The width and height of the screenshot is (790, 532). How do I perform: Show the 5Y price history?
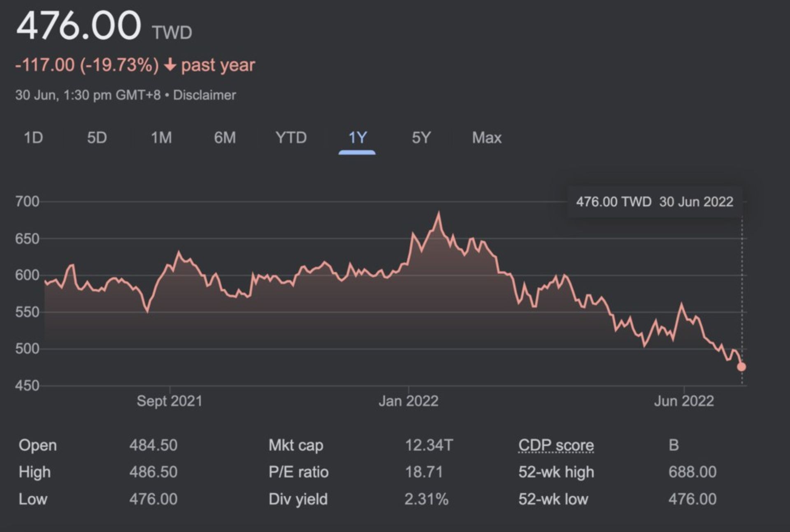(421, 138)
